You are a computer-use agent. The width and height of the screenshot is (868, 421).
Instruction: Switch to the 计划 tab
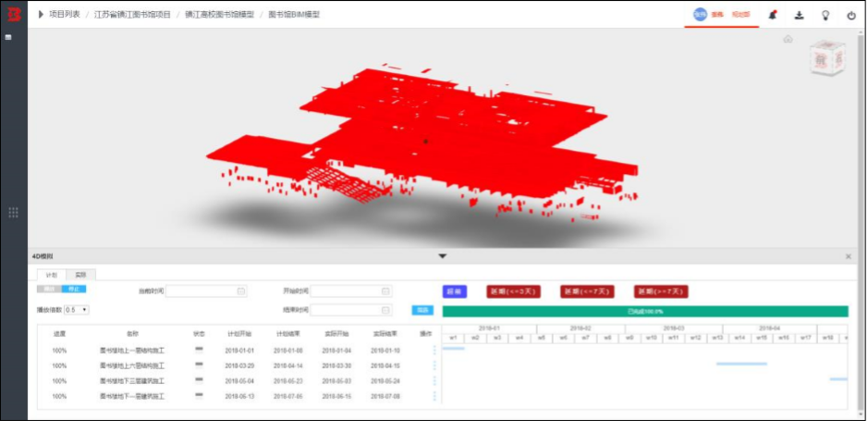tap(52, 275)
